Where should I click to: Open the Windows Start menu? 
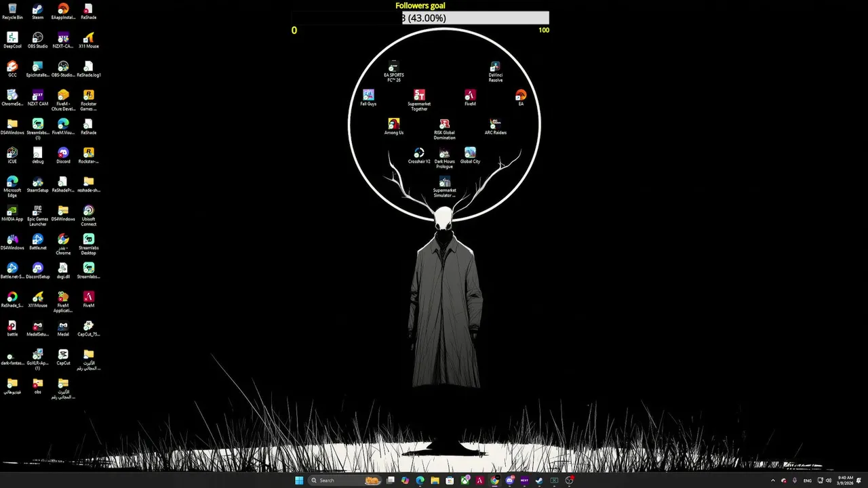click(299, 481)
